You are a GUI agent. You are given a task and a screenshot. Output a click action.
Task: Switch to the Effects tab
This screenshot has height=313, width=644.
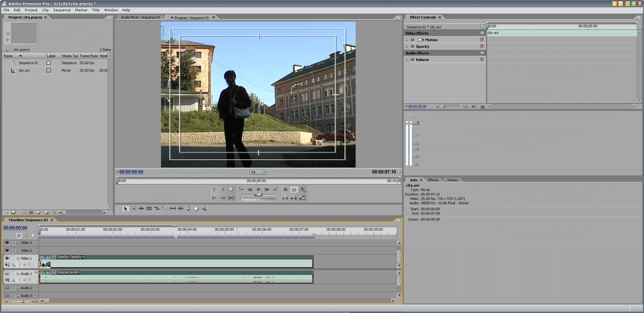[x=433, y=180]
